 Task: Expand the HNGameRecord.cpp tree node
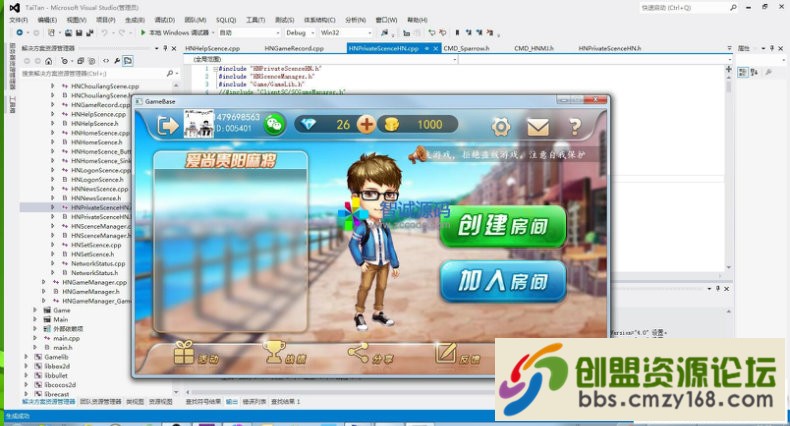tap(52, 105)
